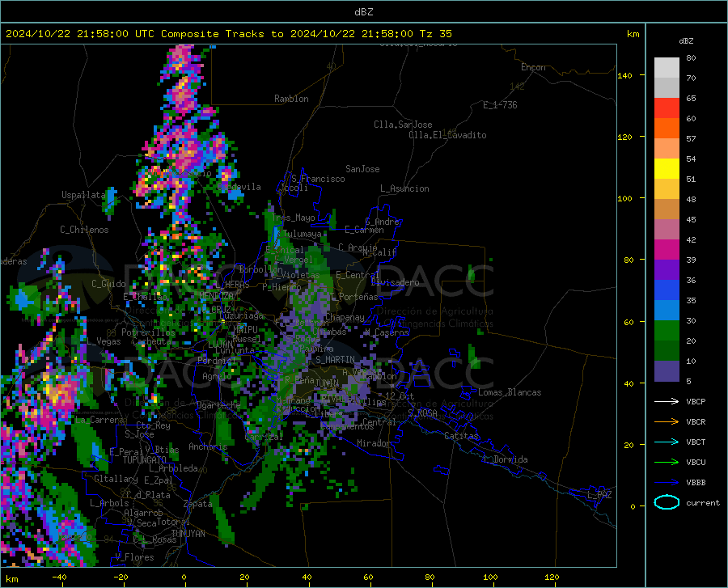Click the orange VBCR arrow in legend

pos(667,421)
